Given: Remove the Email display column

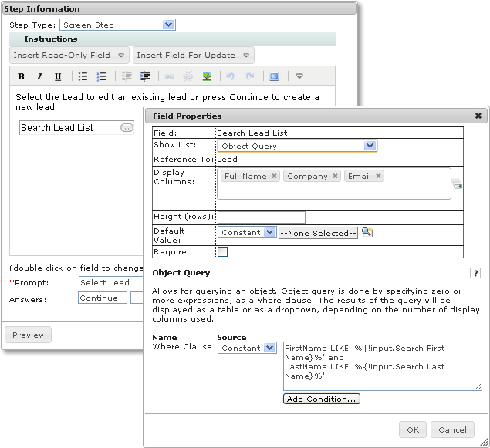Looking at the screenshot, I should 378,176.
